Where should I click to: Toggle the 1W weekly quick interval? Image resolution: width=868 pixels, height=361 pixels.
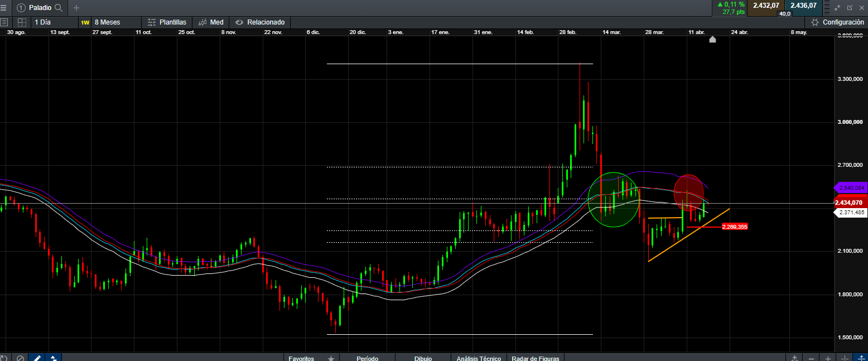(85, 22)
